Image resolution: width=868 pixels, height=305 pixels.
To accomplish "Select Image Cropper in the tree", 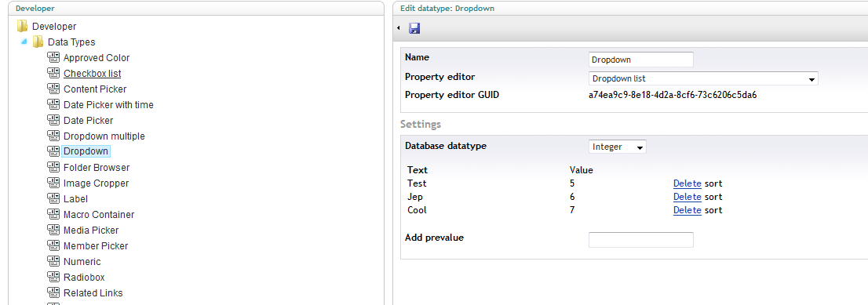I will tap(97, 183).
